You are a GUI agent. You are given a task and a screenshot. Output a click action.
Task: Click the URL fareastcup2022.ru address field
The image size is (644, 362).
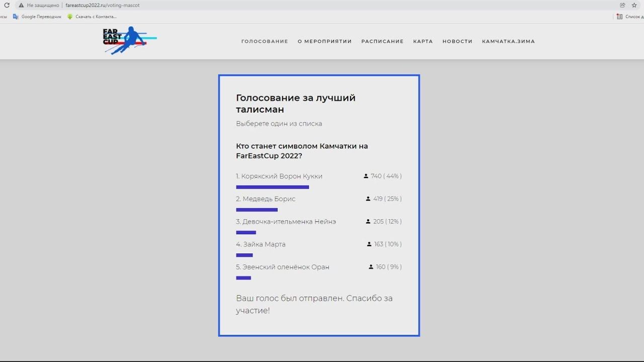click(103, 5)
